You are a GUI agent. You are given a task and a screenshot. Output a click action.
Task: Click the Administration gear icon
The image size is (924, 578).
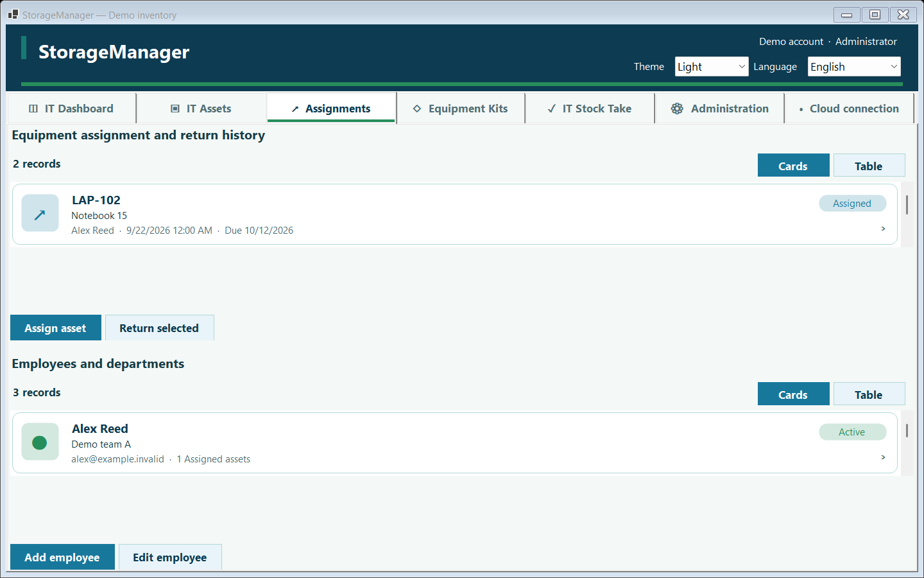(677, 109)
